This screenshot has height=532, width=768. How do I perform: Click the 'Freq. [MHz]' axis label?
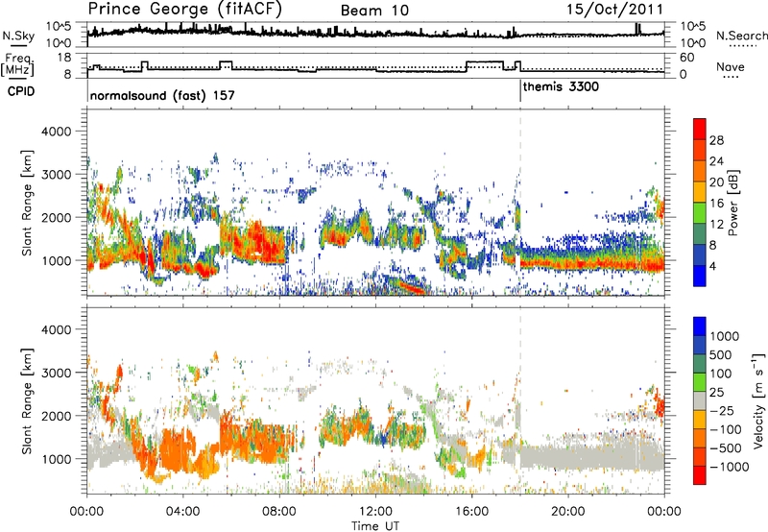[17, 65]
